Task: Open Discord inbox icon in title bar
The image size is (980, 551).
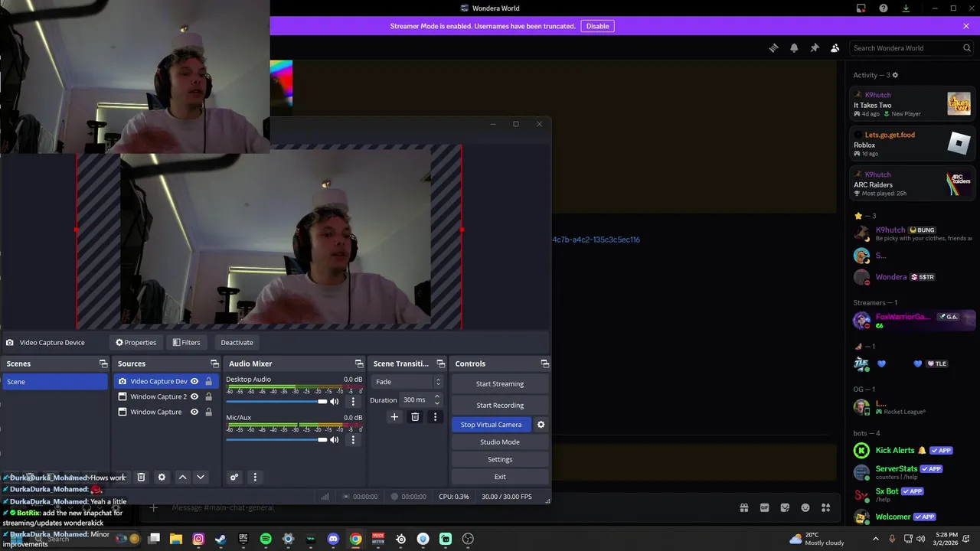Action: click(x=861, y=8)
